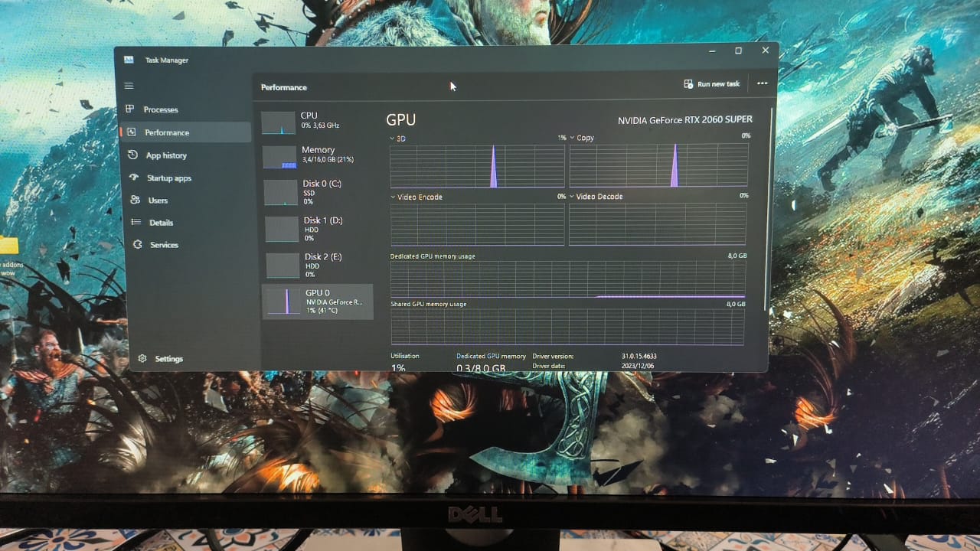Select Memory in the performance list
Image resolution: width=980 pixels, height=551 pixels.
pyautogui.click(x=315, y=155)
